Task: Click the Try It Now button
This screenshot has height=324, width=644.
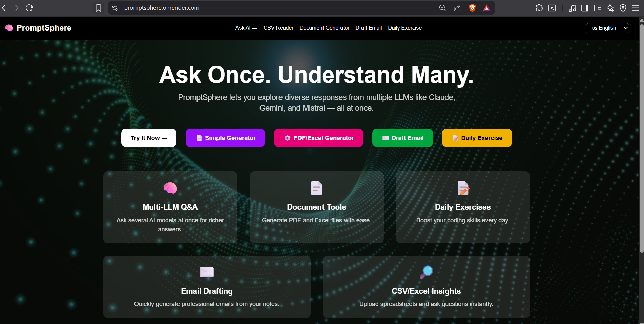Action: (148, 138)
